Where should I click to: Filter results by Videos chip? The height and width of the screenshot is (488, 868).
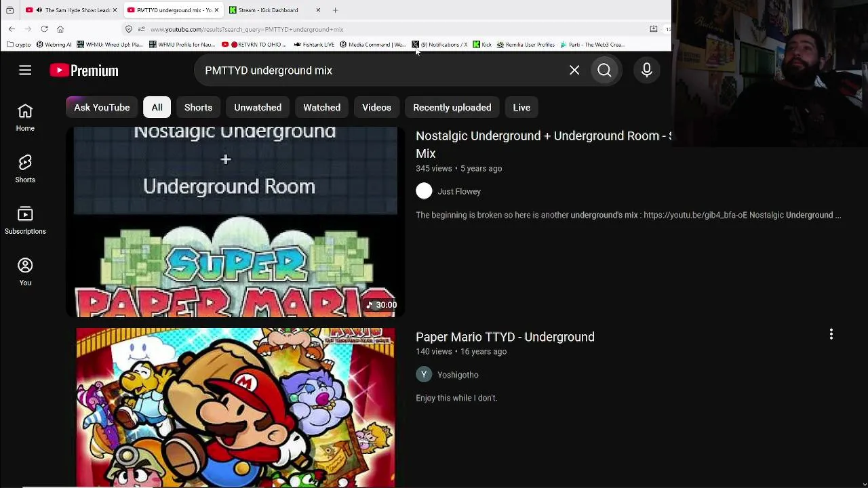tap(376, 107)
